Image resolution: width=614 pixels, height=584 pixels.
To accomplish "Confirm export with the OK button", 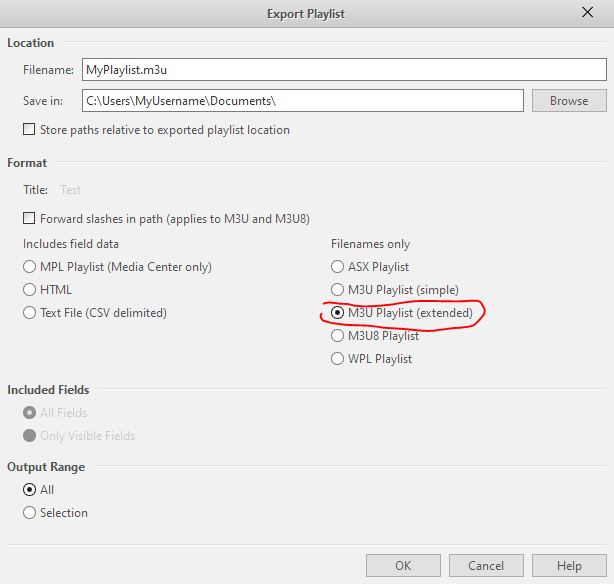I will pos(403,566).
